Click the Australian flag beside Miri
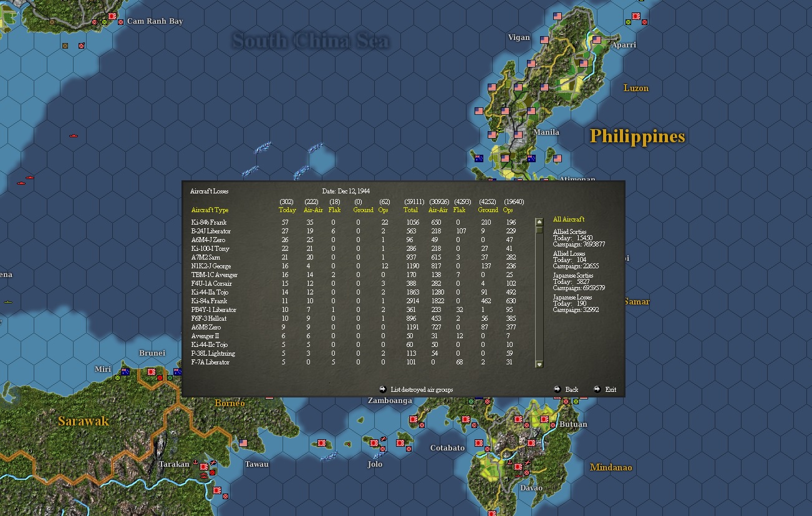Screen dimensions: 812x516 click(125, 372)
